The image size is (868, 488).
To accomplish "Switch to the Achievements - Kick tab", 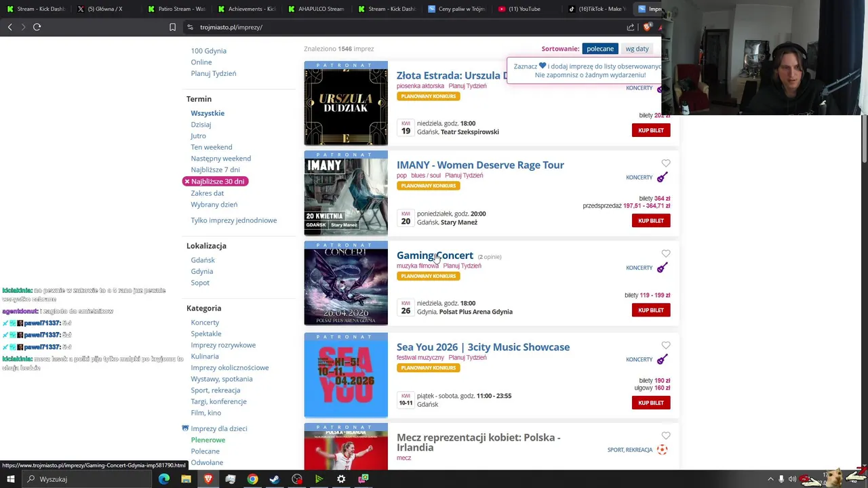I will pos(246,9).
